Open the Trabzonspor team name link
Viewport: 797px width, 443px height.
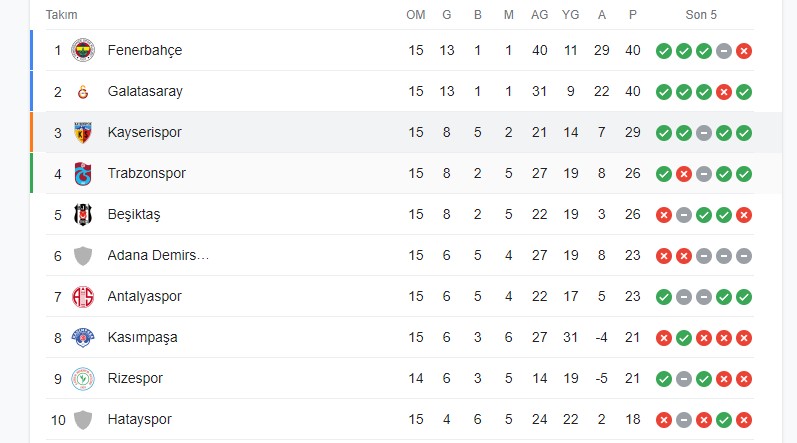click(x=146, y=173)
